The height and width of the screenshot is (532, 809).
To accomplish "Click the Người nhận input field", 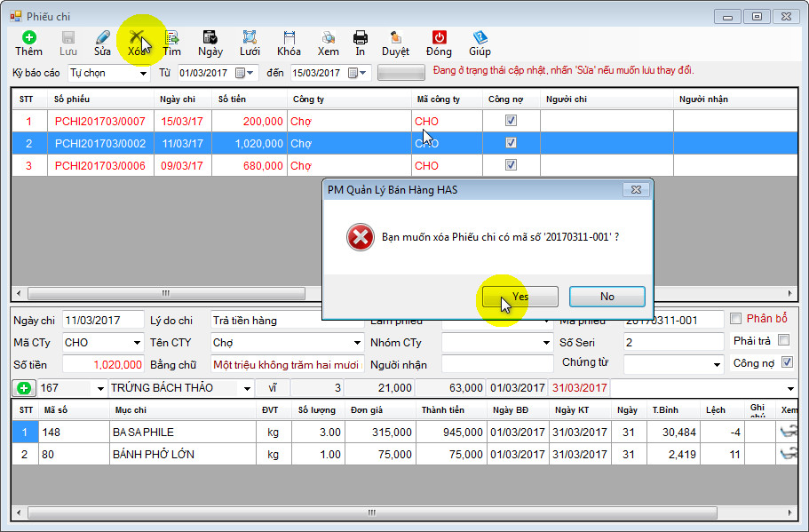I will coord(497,365).
